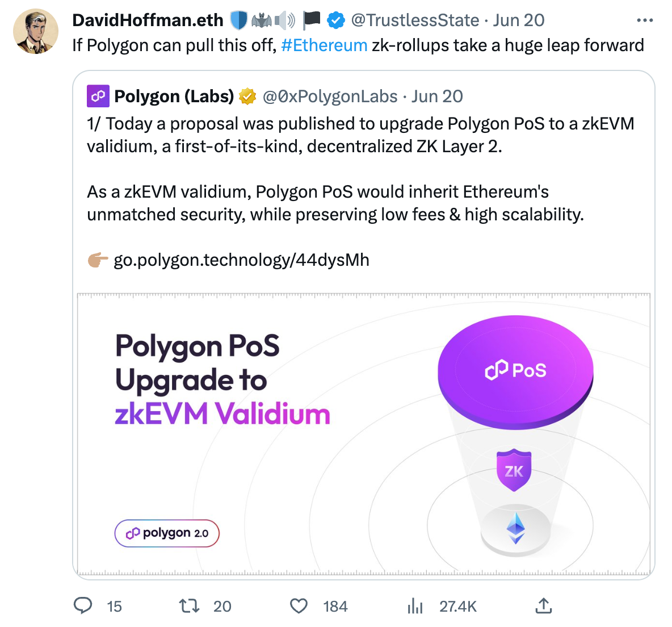Click the DavidHoffman.eth display name
The width and height of the screenshot is (672, 627).
click(x=148, y=20)
